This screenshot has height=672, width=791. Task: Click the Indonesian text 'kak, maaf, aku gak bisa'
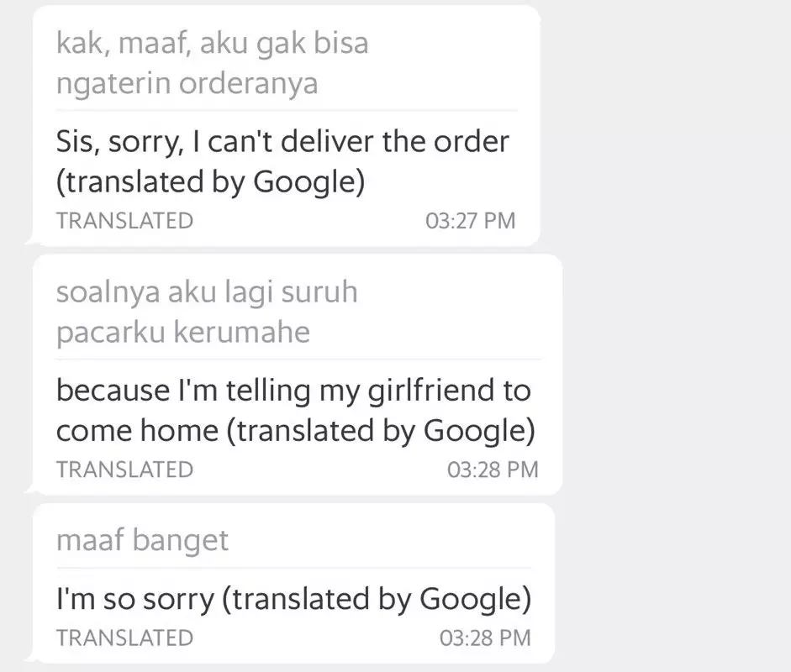(x=212, y=43)
